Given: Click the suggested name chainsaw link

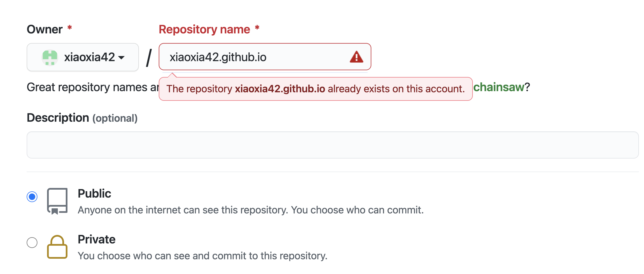Looking at the screenshot, I should [499, 87].
